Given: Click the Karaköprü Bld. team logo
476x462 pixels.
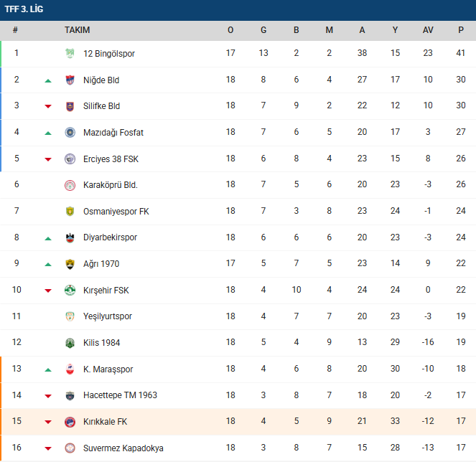Looking at the screenshot, I should pyautogui.click(x=70, y=185).
